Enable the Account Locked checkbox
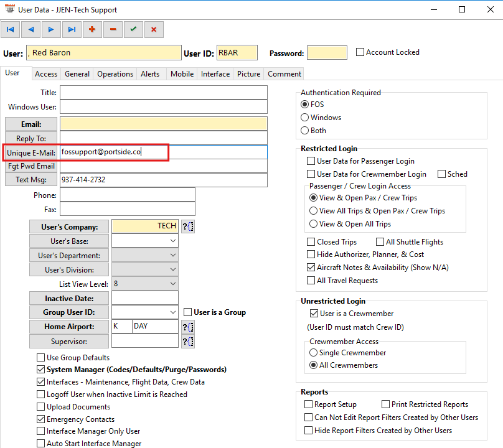 coord(360,52)
